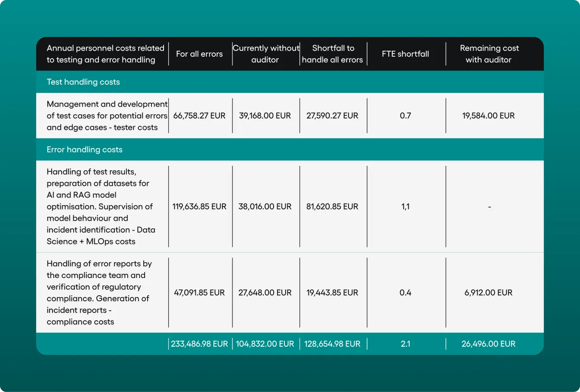This screenshot has width=580, height=392.
Task: Select the value 39,168.00 EUR
Action: click(265, 116)
